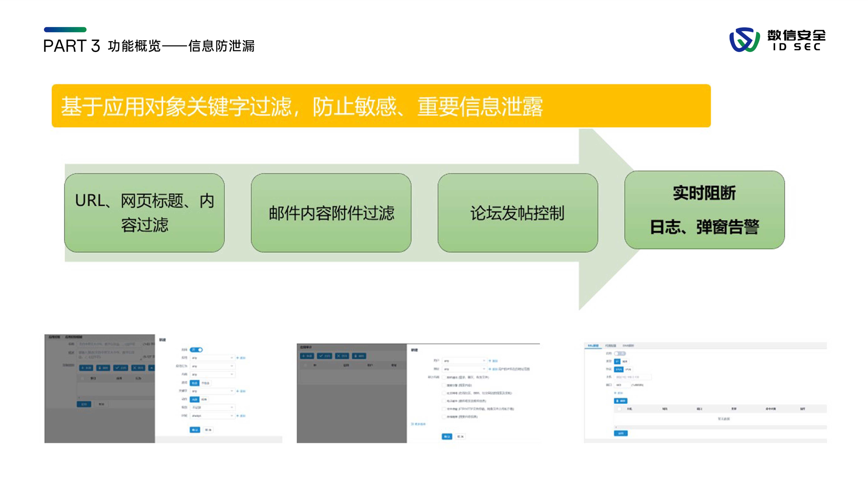Click IPv6 protocol button in right screenshot
The height and width of the screenshot is (488, 868).
pos(628,370)
